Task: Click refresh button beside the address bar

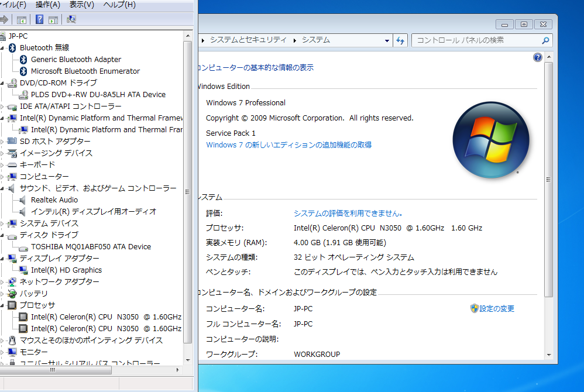Action: pos(400,40)
